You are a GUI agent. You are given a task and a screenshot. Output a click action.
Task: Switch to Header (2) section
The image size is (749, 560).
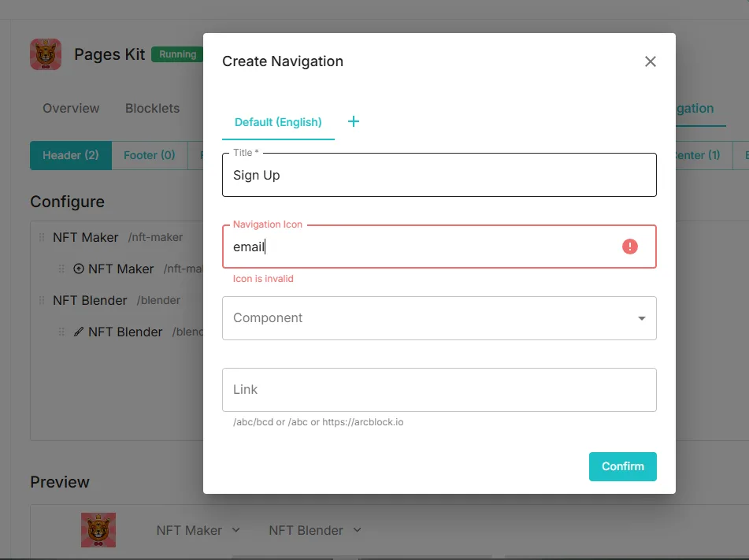point(71,155)
